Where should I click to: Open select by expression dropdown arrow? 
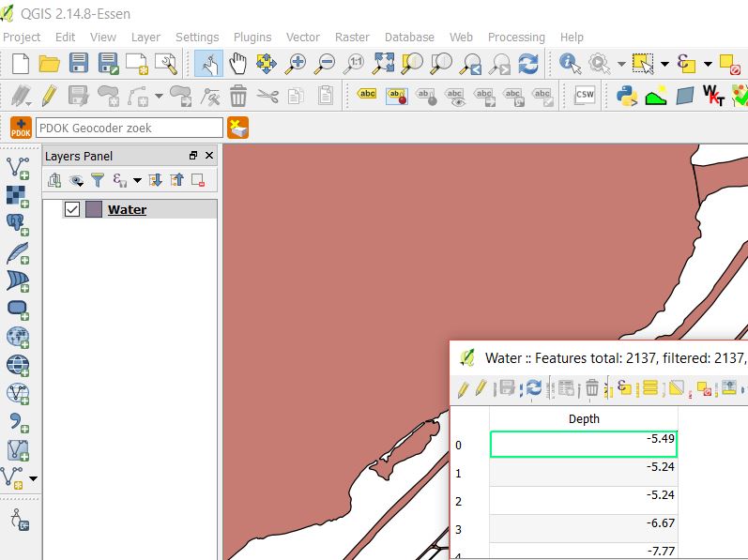(x=708, y=64)
